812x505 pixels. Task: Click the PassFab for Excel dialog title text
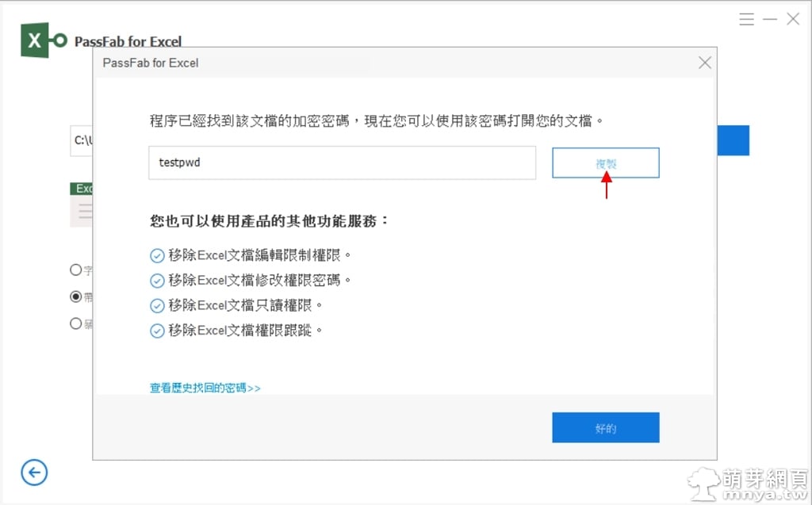pos(150,63)
